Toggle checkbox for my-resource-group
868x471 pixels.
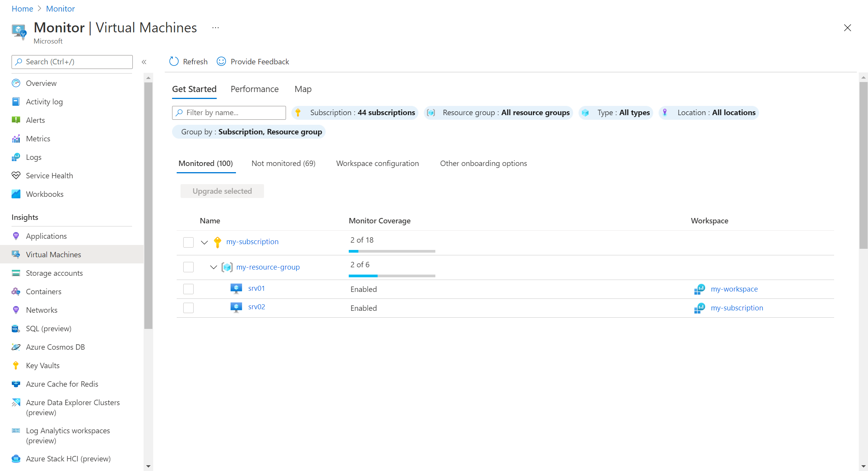[188, 267]
